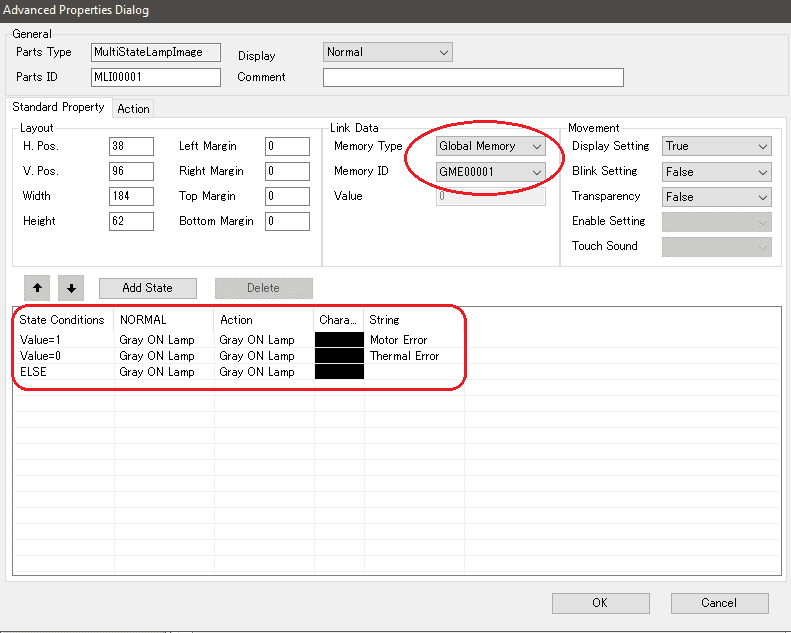Image resolution: width=791 pixels, height=633 pixels.
Task: Open the Display dropdown showing Normal
Action: (388, 52)
